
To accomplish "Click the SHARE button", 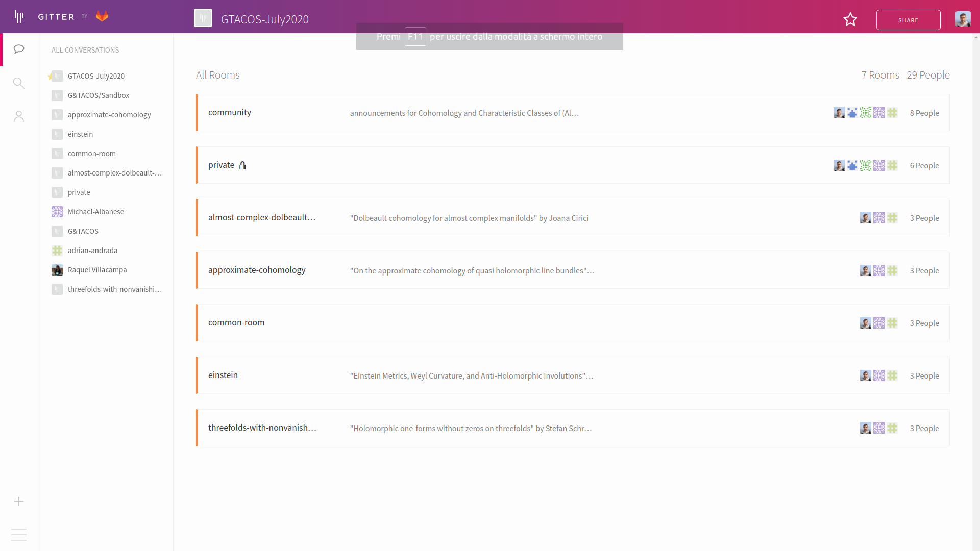I will point(909,20).
